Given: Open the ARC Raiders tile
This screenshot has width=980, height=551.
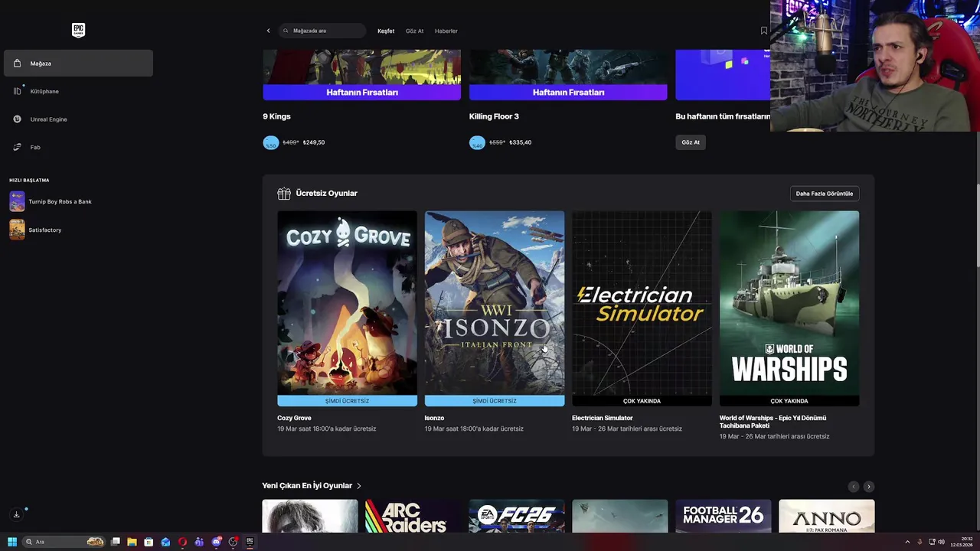Looking at the screenshot, I should tap(413, 516).
